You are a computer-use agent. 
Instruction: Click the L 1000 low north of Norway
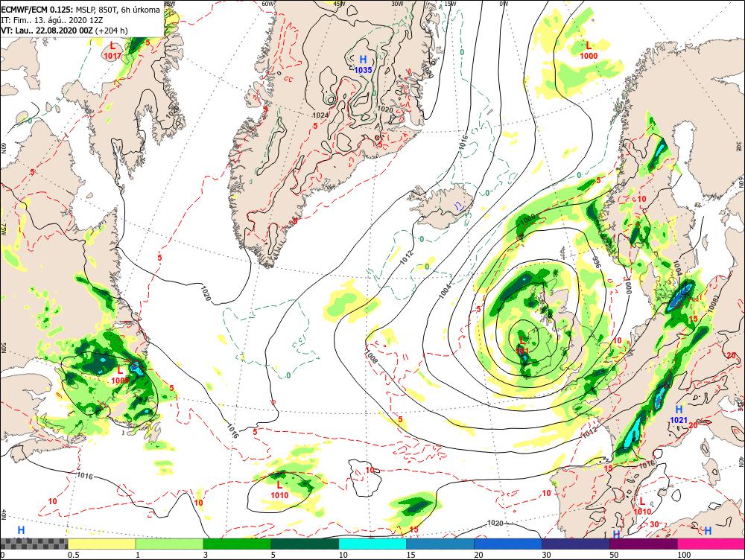(589, 51)
